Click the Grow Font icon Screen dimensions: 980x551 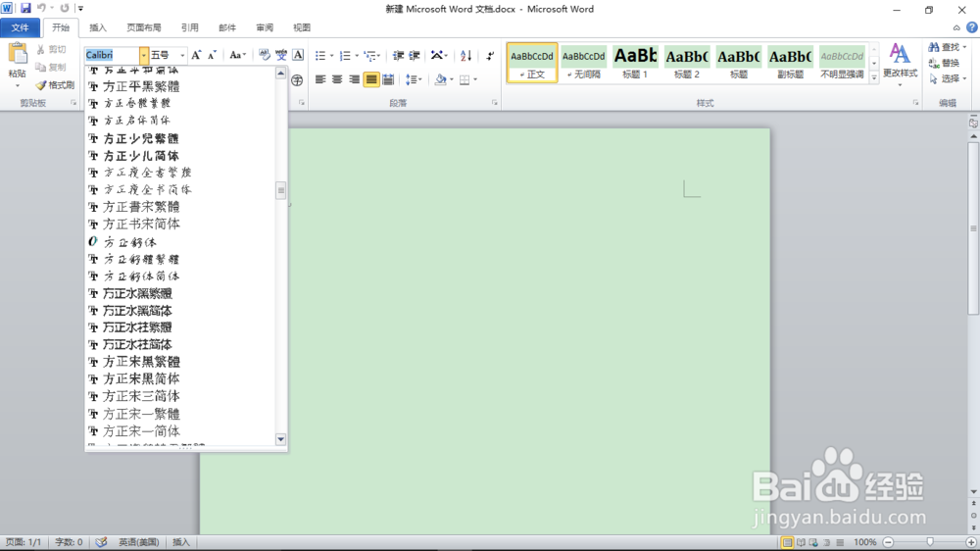click(196, 55)
